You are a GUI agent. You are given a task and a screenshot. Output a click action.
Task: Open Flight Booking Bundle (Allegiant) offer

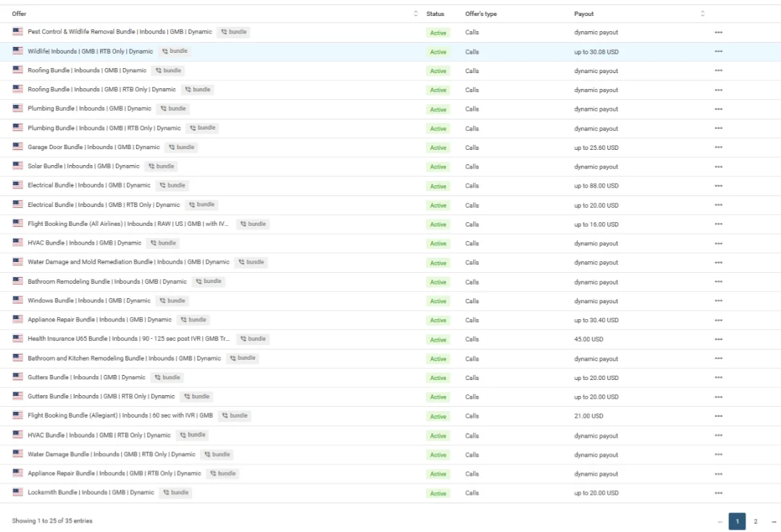pyautogui.click(x=120, y=415)
